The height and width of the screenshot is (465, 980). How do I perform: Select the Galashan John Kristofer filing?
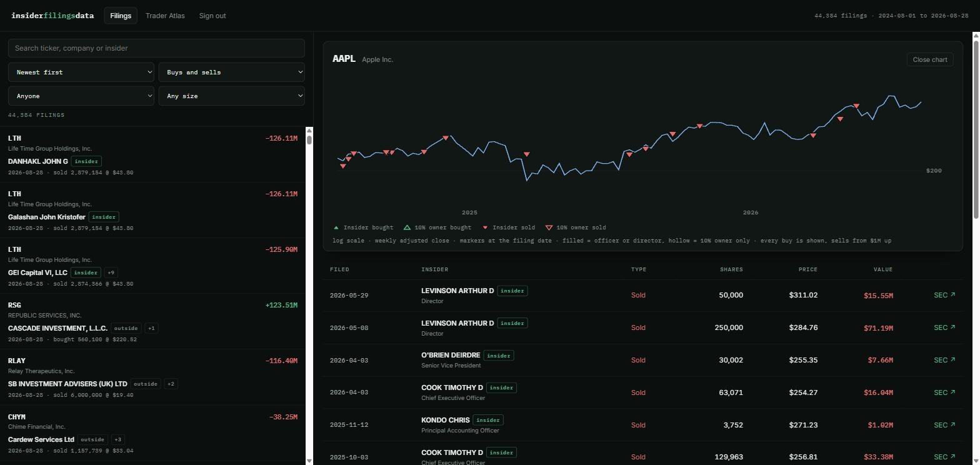(152, 210)
